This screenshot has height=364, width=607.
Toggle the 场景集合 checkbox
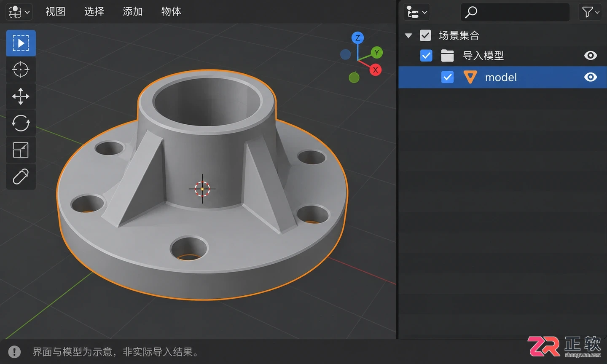425,35
